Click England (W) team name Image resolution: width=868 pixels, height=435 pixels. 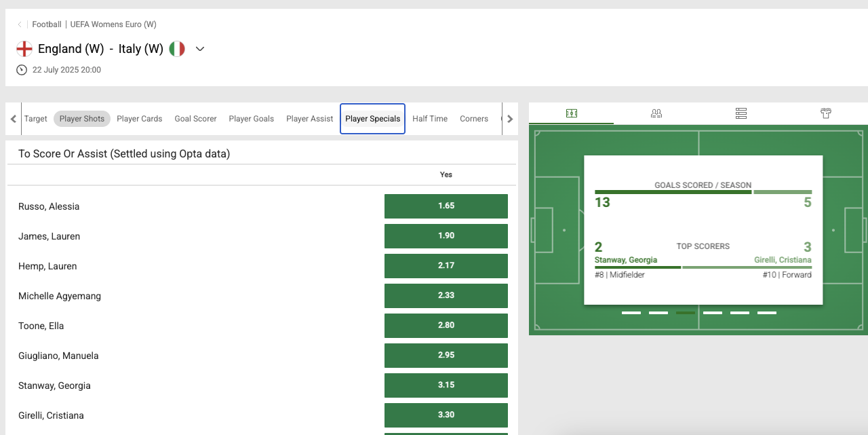click(x=71, y=49)
